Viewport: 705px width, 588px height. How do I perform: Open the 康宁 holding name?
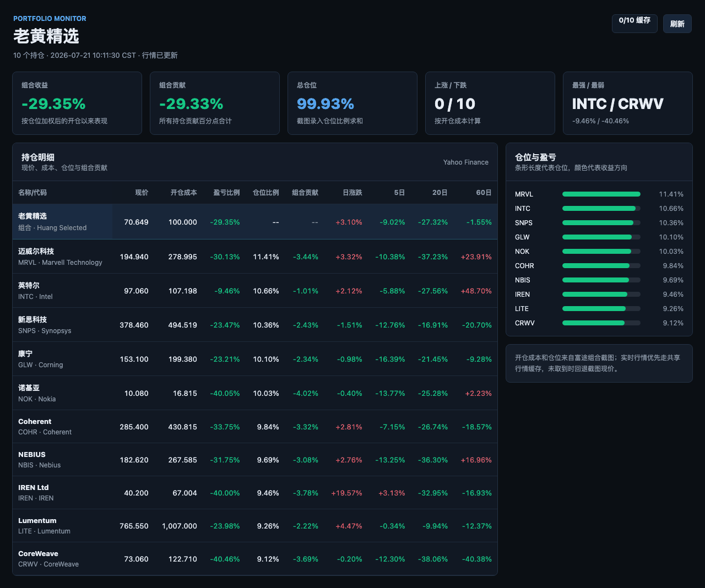(x=25, y=354)
